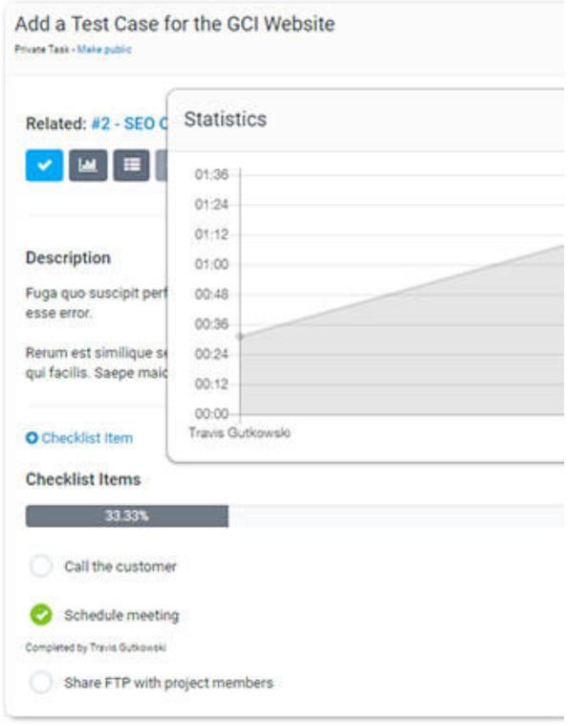Uncheck the completed 'Schedule meeting' item
Viewport: 588px width, 726px height.
coord(41,615)
